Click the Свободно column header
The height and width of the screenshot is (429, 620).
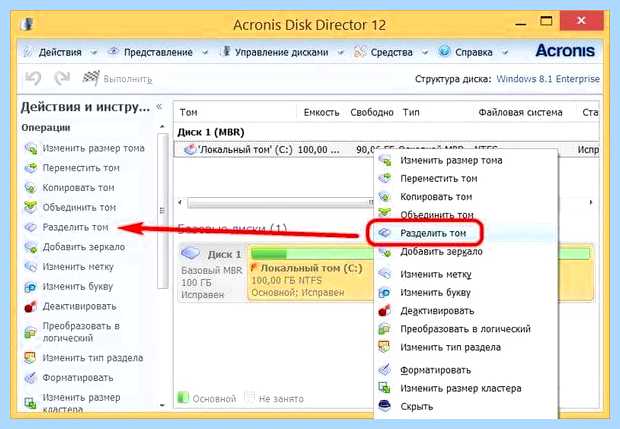372,112
